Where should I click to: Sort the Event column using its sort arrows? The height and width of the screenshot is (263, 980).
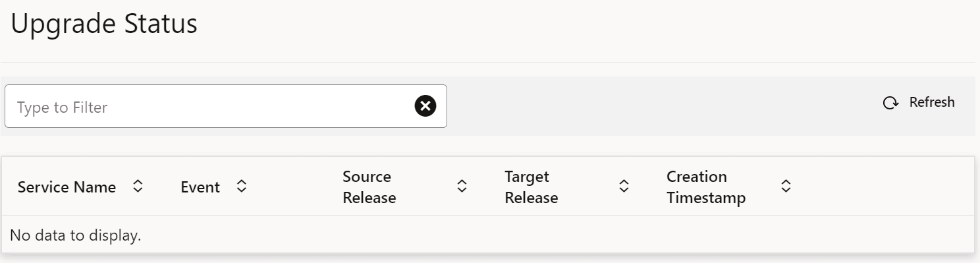[x=242, y=187]
